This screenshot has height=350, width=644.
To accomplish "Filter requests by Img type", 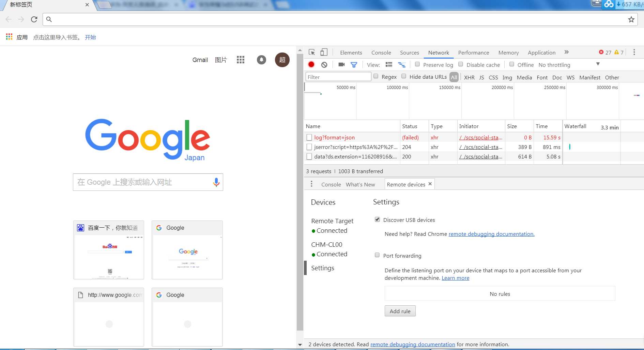I will (507, 77).
